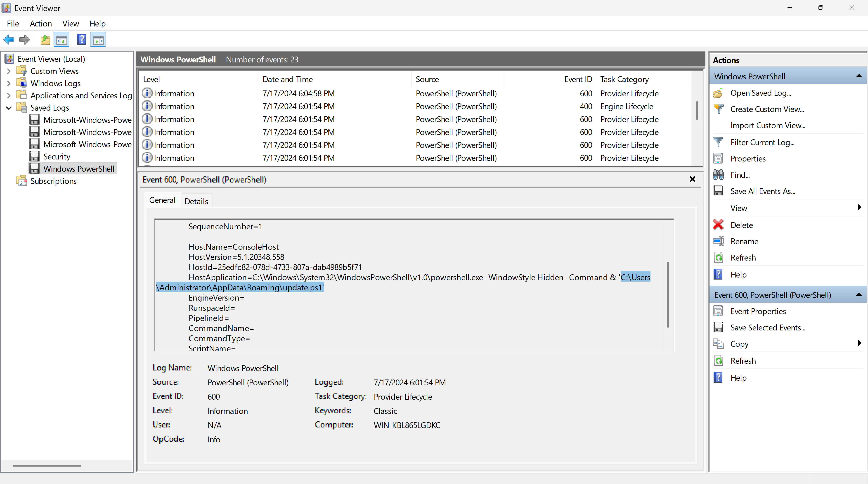This screenshot has width=868, height=484.
Task: Click Event Properties in Actions pane
Action: click(x=758, y=311)
